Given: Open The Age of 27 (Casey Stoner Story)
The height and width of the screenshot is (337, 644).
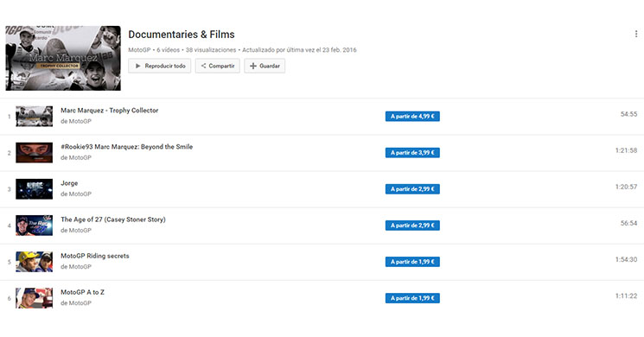Looking at the screenshot, I should tap(113, 219).
